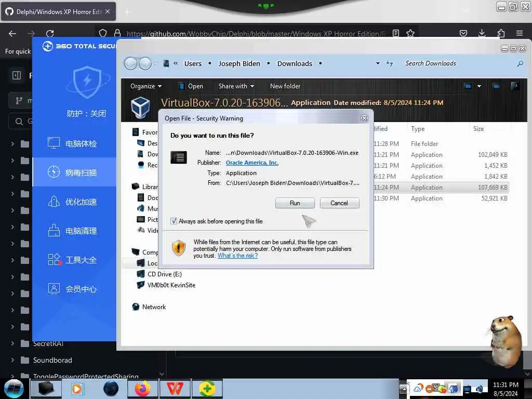Open the Oracle America, Inc. publisher link
The width and height of the screenshot is (532, 399).
pyautogui.click(x=252, y=163)
